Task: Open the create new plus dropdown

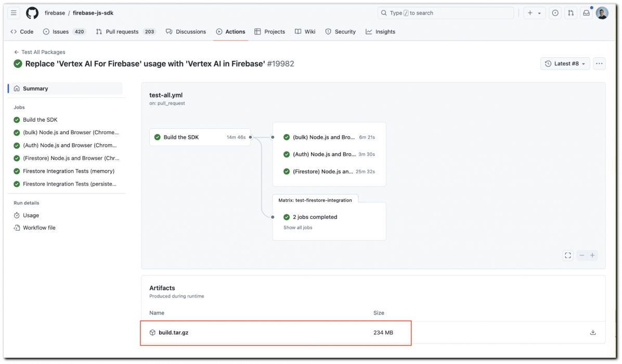Action: click(x=534, y=13)
